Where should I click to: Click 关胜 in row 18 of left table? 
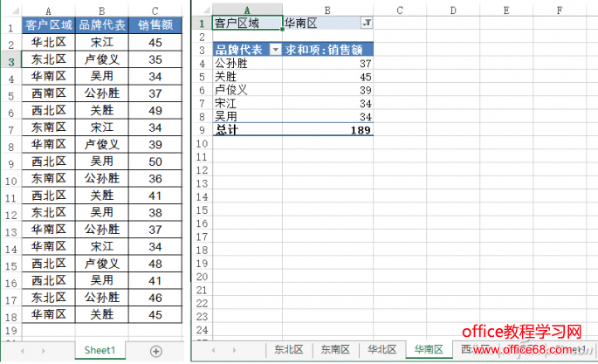(102, 315)
